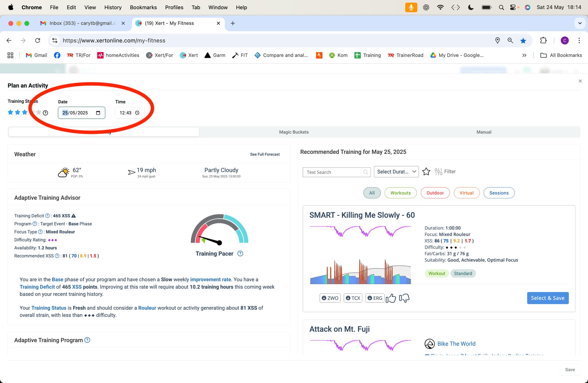
Task: Switch to the Manual tab
Action: point(484,132)
